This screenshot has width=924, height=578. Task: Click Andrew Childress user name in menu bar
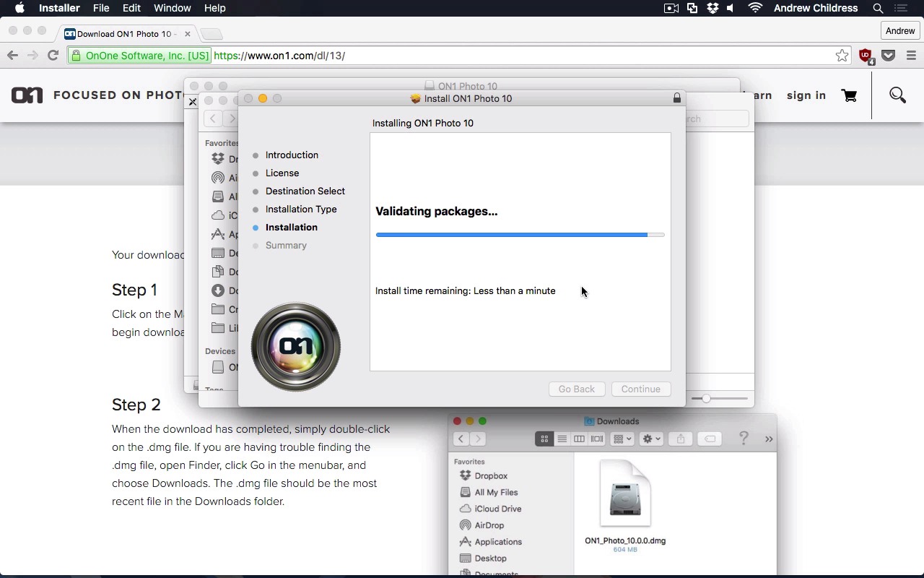tap(816, 8)
